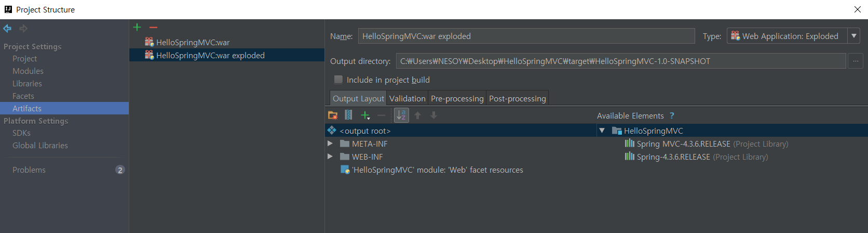Switch to the Validation tab

pyautogui.click(x=408, y=98)
